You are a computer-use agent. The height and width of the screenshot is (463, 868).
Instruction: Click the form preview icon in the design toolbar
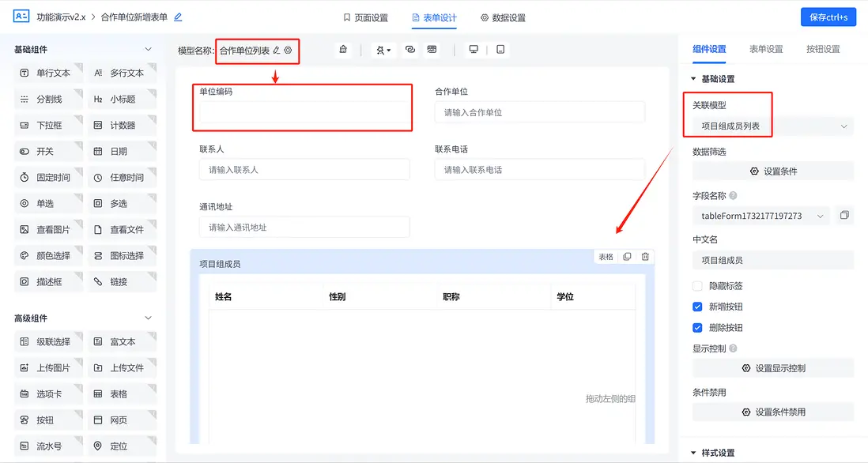pyautogui.click(x=432, y=49)
